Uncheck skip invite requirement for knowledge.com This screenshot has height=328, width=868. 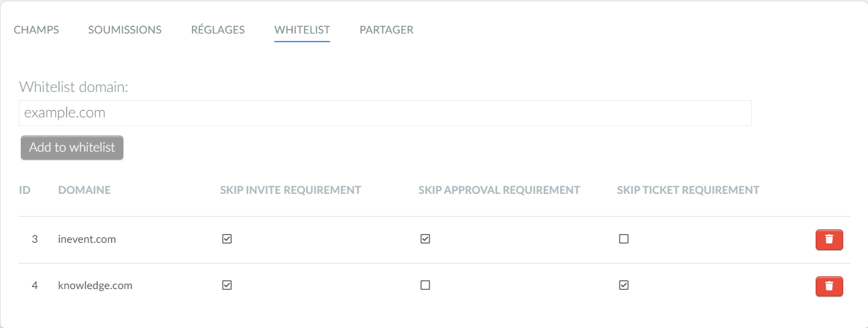point(227,285)
